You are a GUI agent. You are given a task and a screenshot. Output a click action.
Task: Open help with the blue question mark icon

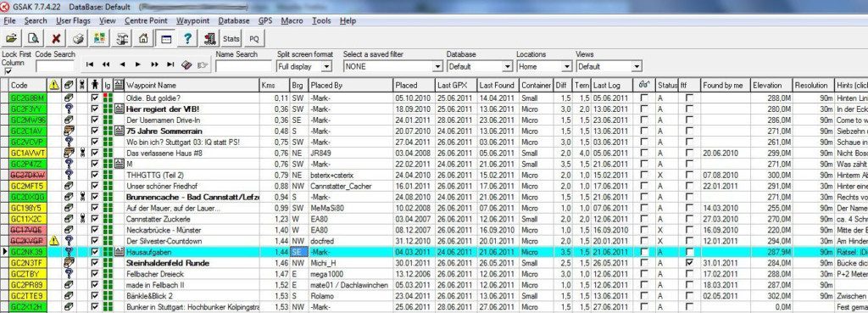[x=187, y=39]
